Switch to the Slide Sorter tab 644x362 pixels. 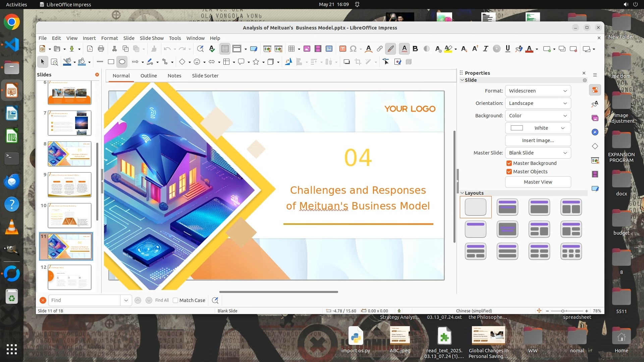pos(205,76)
